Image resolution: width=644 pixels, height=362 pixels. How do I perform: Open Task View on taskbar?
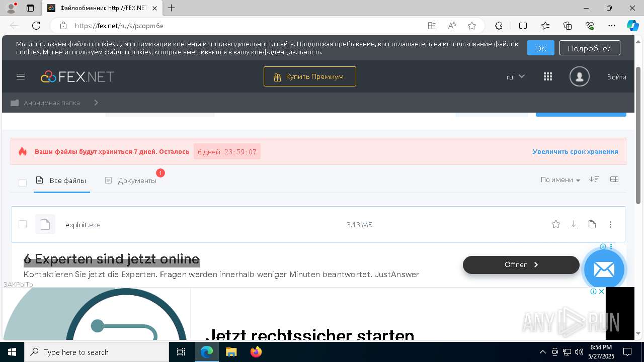(181, 352)
